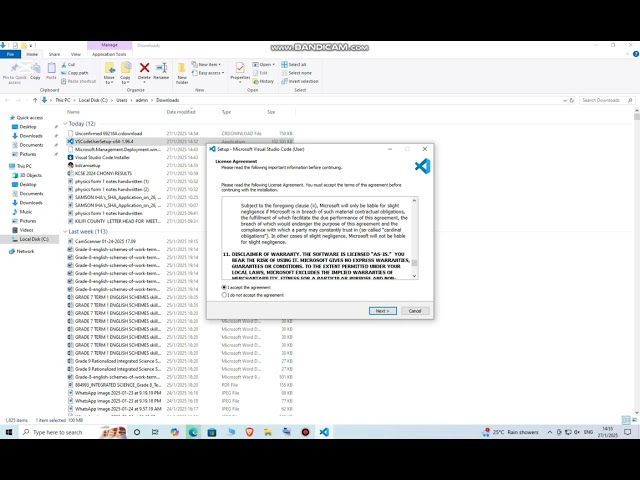Open the File menu tab

(x=11, y=54)
